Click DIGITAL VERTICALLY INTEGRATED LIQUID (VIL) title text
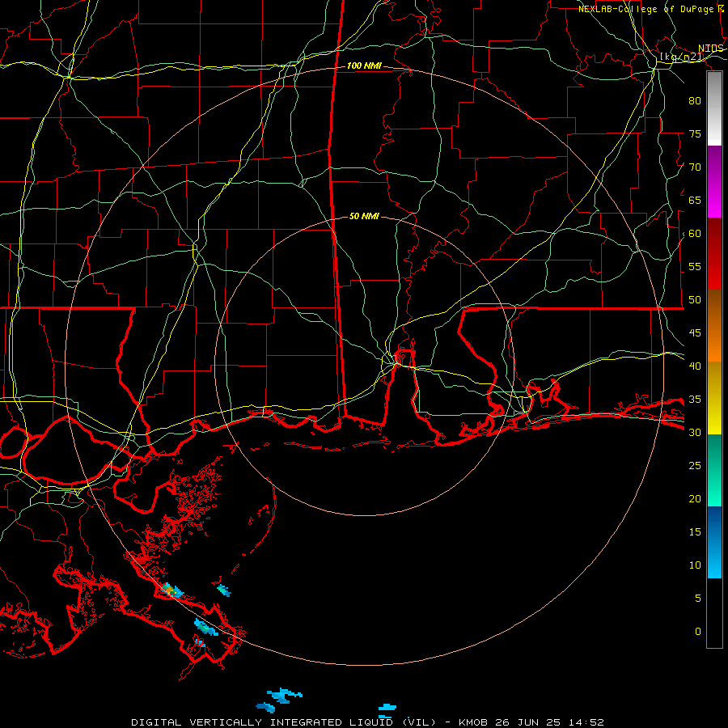 [284, 722]
